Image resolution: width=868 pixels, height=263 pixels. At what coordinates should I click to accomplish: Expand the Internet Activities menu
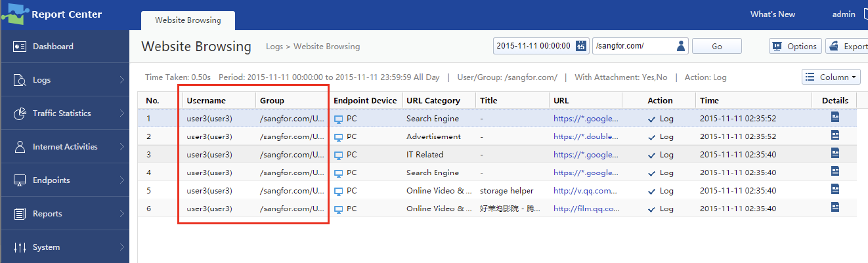tap(64, 147)
